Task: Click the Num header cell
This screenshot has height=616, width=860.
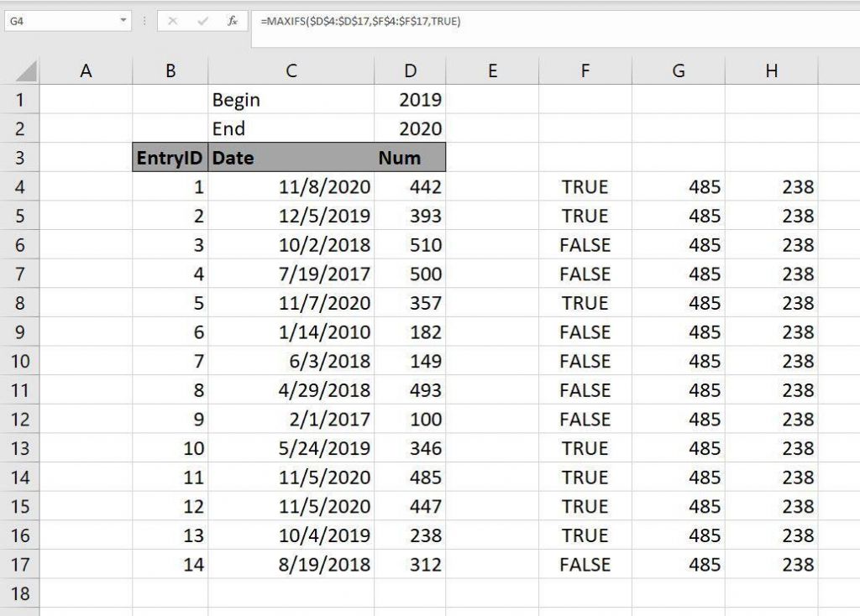Action: point(410,158)
